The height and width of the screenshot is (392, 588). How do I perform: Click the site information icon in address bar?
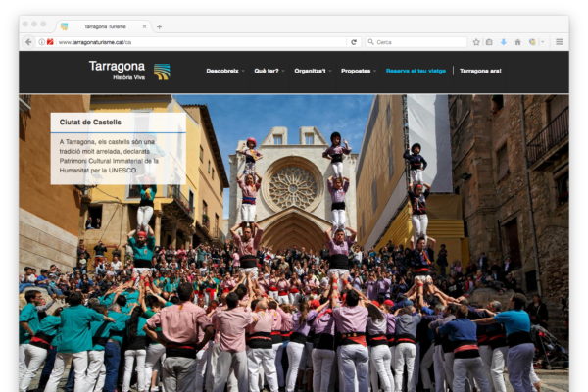coord(40,42)
